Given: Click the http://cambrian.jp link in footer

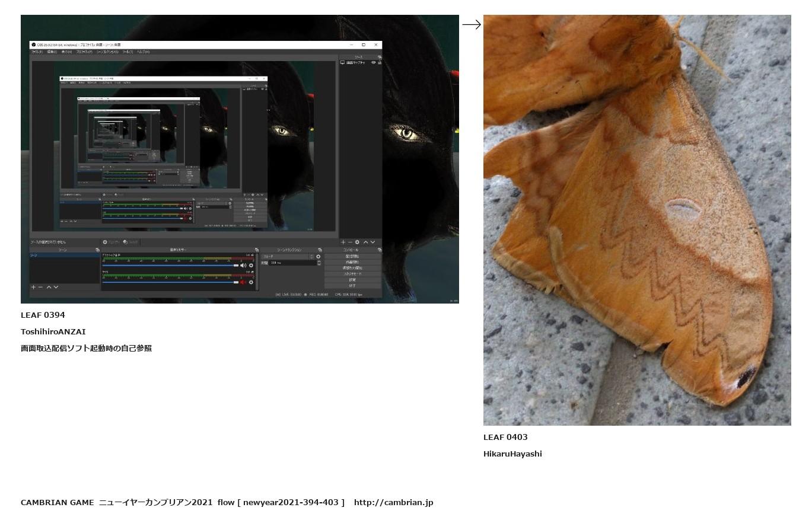Looking at the screenshot, I should point(393,503).
